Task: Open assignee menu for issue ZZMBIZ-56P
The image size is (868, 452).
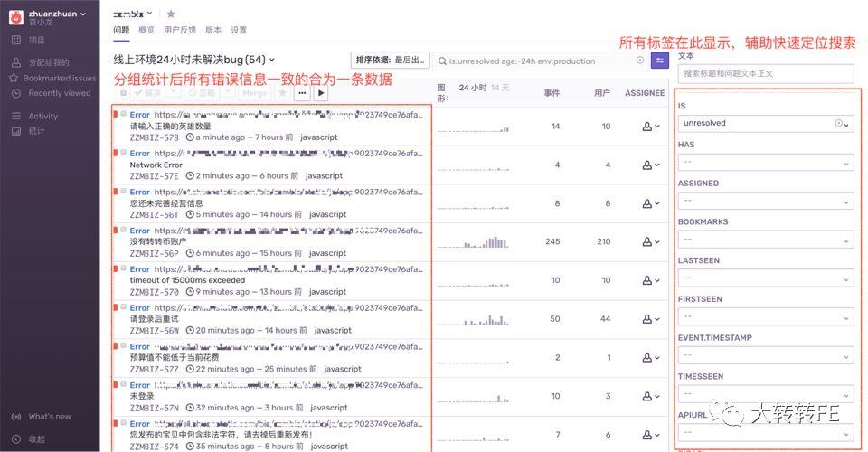Action: click(650, 241)
